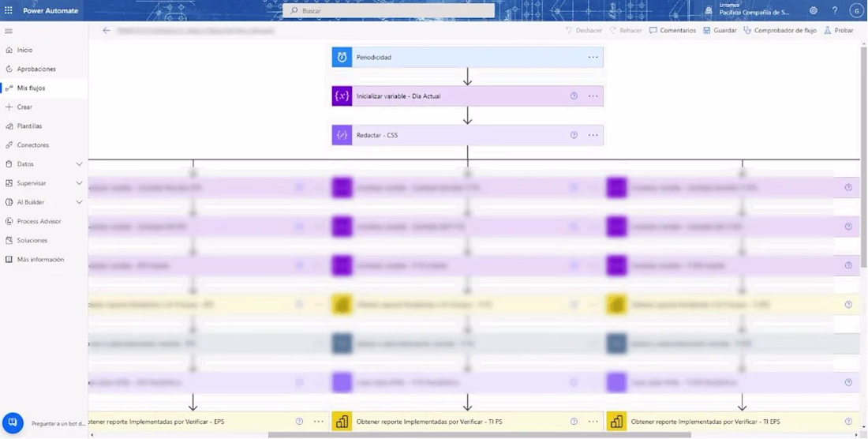Open Inicializar variable - Día Actual step

tap(468, 96)
